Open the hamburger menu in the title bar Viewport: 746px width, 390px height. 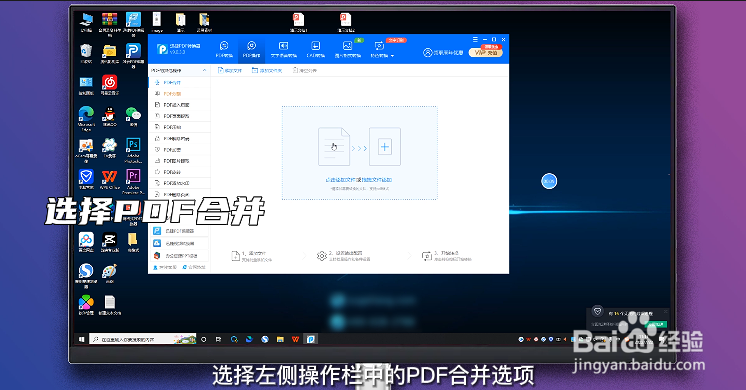click(x=475, y=39)
